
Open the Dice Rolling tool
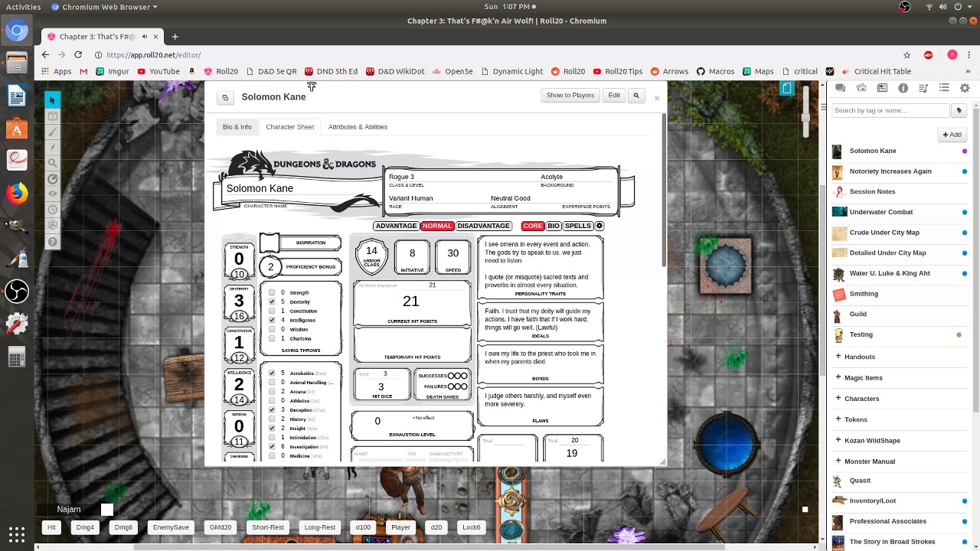click(x=52, y=226)
